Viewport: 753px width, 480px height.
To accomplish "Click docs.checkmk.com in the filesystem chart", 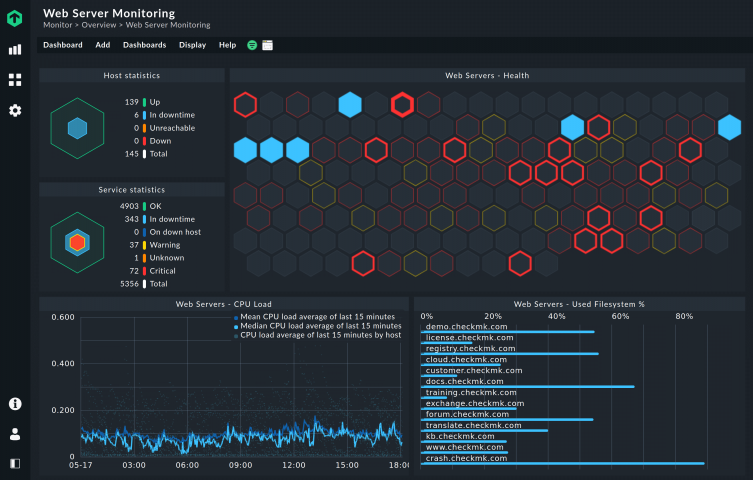I will tap(464, 382).
